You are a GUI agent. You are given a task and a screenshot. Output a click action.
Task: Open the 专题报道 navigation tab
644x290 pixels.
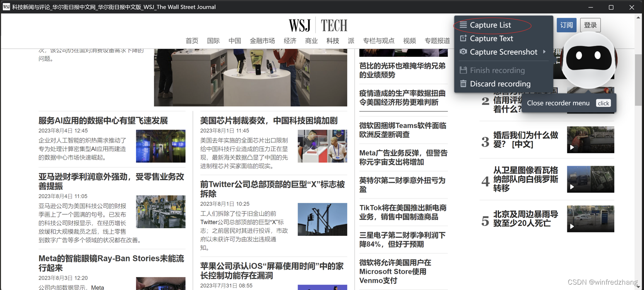pos(437,41)
